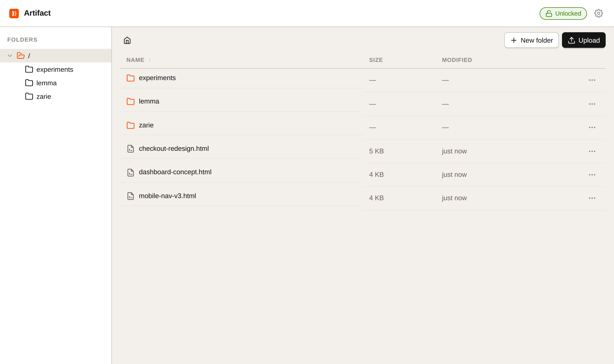The image size is (614, 364).
Task: Click the name sort arrow indicator
Action: pyautogui.click(x=150, y=60)
